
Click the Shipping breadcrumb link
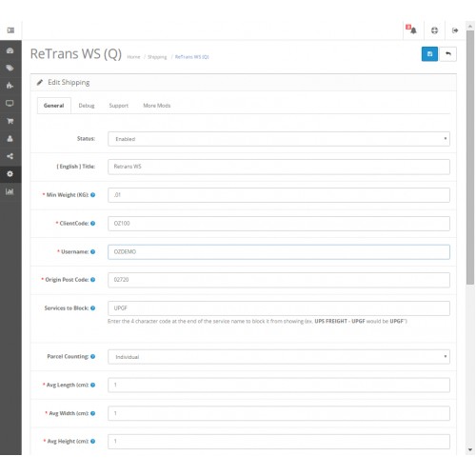tap(157, 57)
